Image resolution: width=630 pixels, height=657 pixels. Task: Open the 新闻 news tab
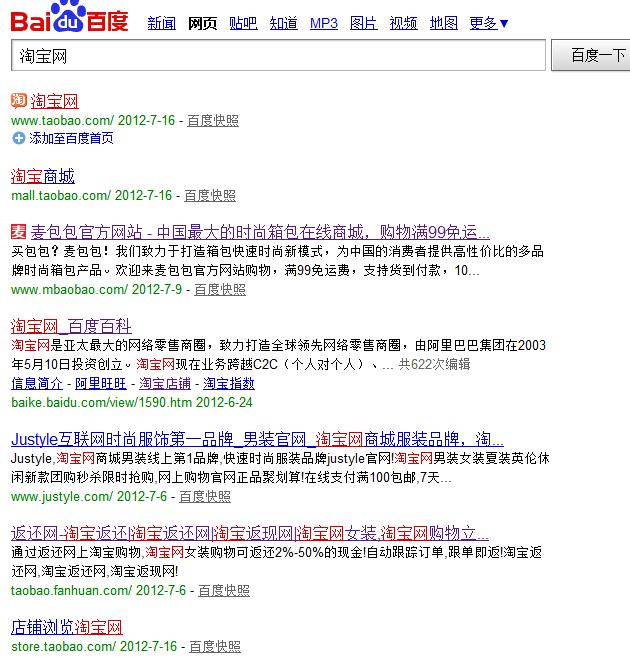pyautogui.click(x=161, y=23)
